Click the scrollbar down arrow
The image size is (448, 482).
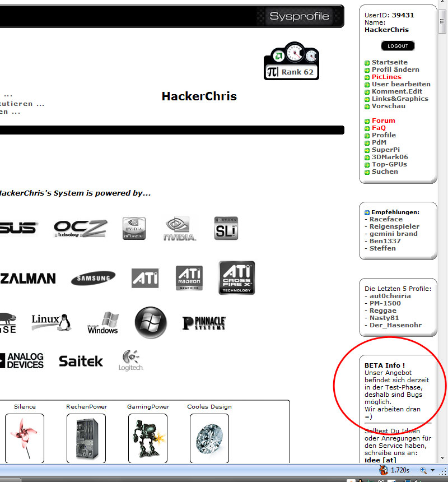(442, 458)
